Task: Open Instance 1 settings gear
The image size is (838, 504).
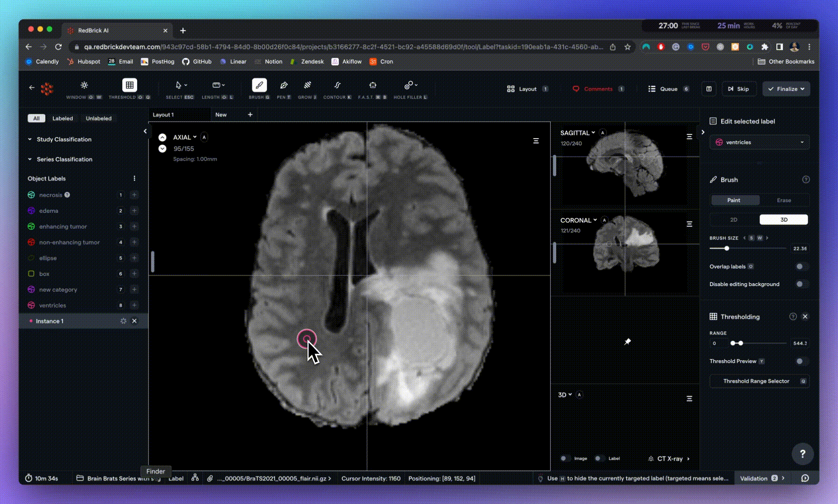Action: click(x=123, y=321)
